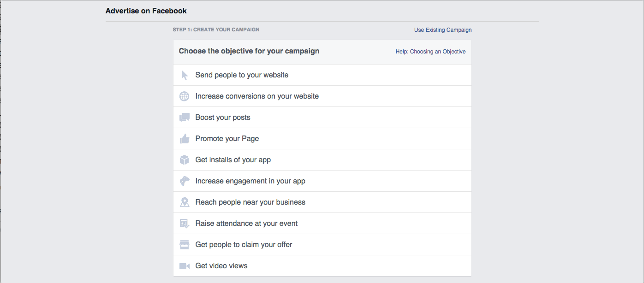This screenshot has height=283, width=644.
Task: Choose Get people to claim your offer
Action: tap(244, 245)
